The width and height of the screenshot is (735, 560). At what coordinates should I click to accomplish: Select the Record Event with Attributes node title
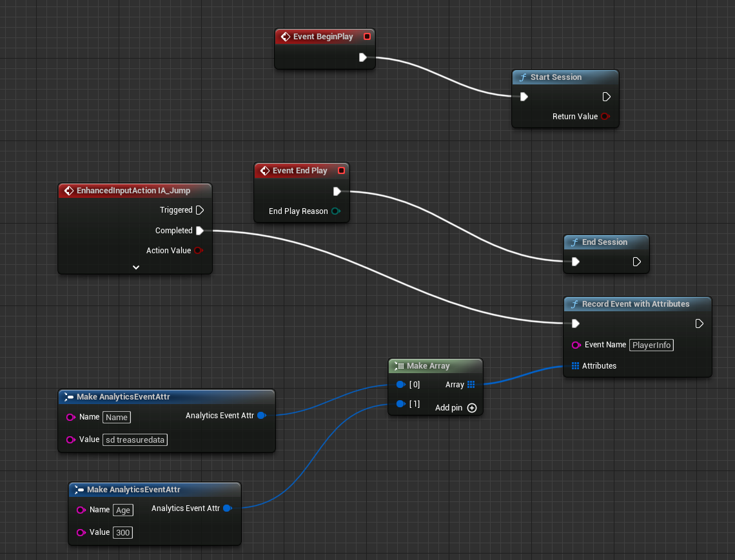coord(635,304)
